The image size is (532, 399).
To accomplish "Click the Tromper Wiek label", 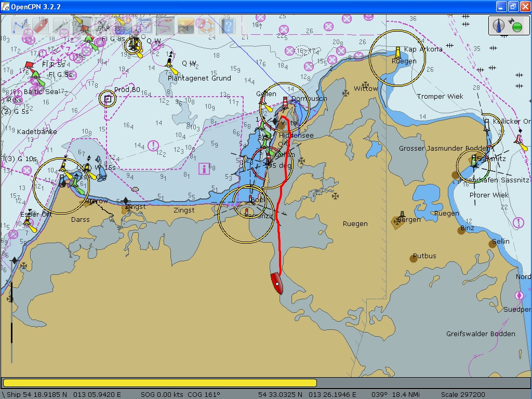I will [x=440, y=96].
